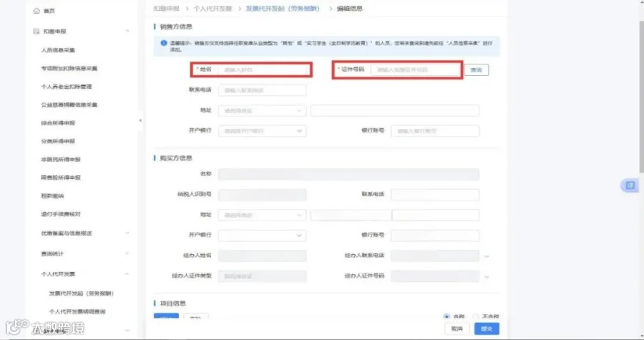This screenshot has height=340, width=644.
Task: Click the 发票代开发起（劳务报酬） breadcrumb link
Action: coord(283,9)
